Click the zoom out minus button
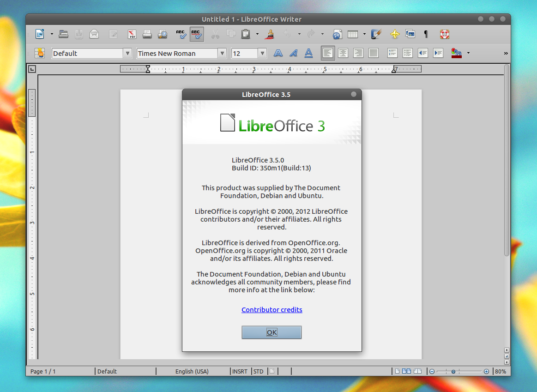Screen dimensions: 537x392 point(432,372)
